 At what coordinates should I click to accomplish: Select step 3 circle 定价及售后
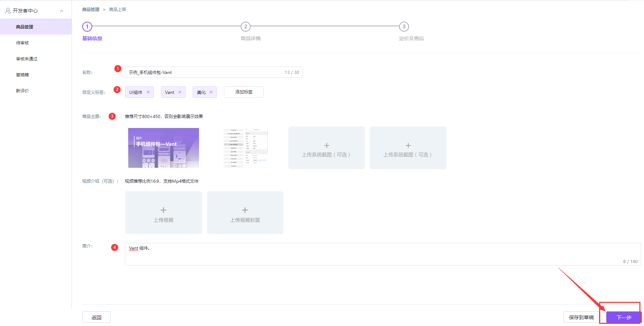404,27
